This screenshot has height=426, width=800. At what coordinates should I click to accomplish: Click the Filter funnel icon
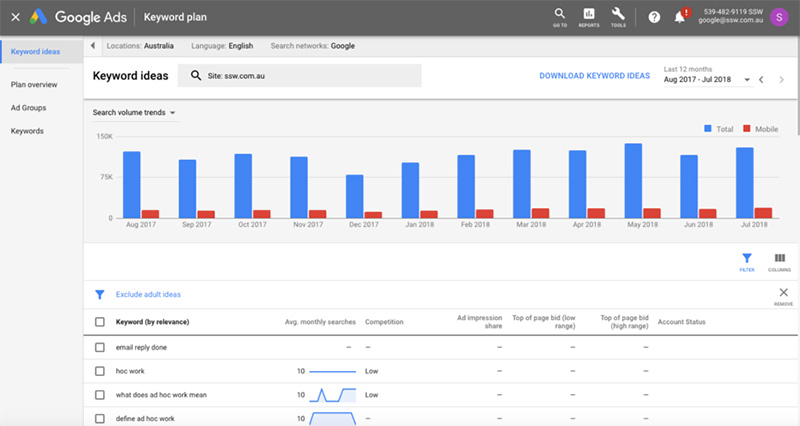point(747,260)
